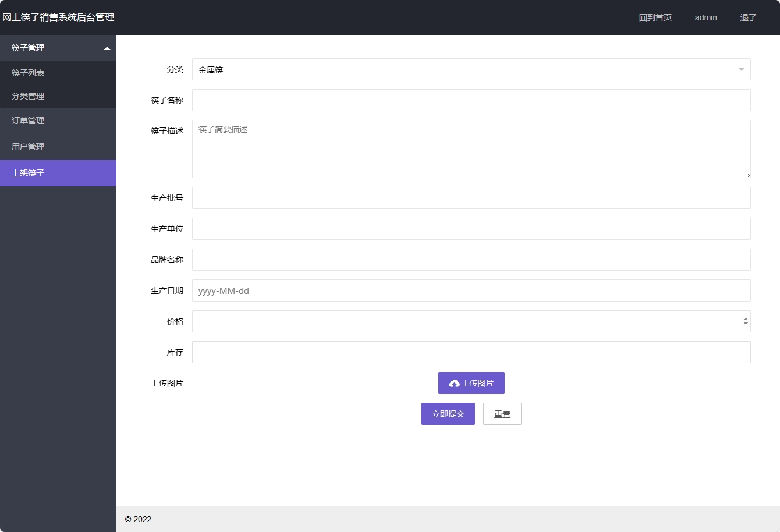Increase the 价格 value with the stepper arrows
780x532 pixels.
click(745, 318)
